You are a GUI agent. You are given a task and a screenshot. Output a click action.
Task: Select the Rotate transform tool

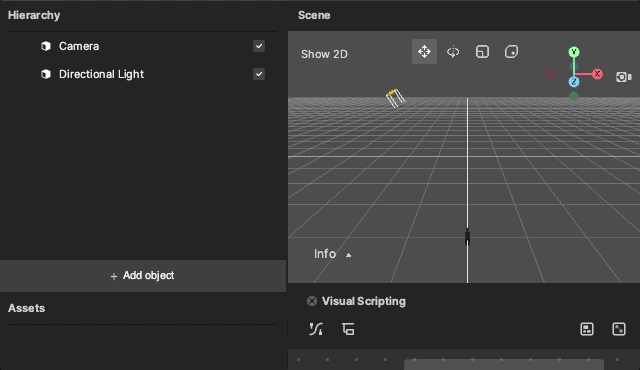453,52
